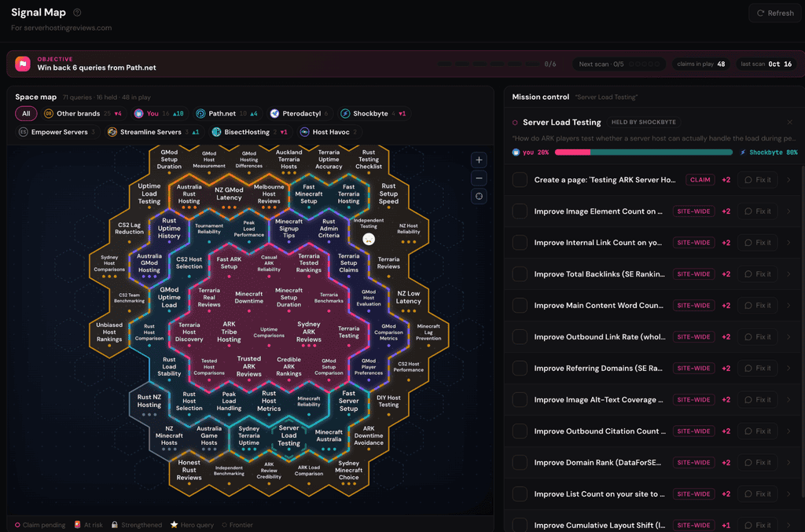This screenshot has width=805, height=532.
Task: Click the pink objective flag icon
Action: [x=23, y=64]
